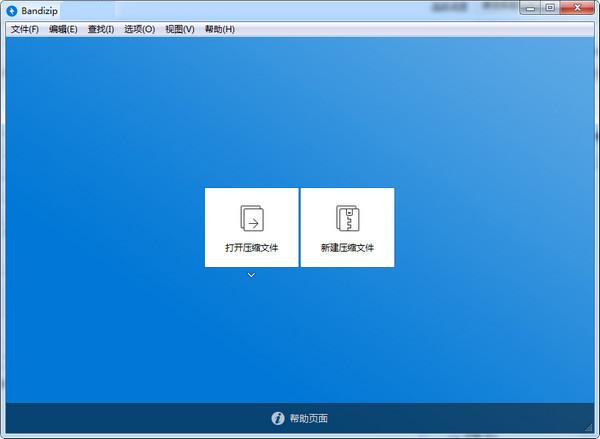Maximize the Bandizip window
The width and height of the screenshot is (600, 439).
(x=550, y=8)
